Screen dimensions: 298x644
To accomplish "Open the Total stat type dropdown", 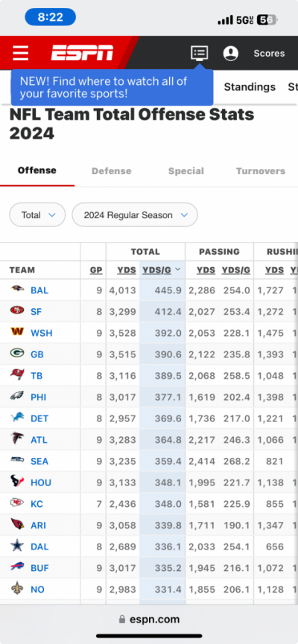I will pyautogui.click(x=37, y=215).
